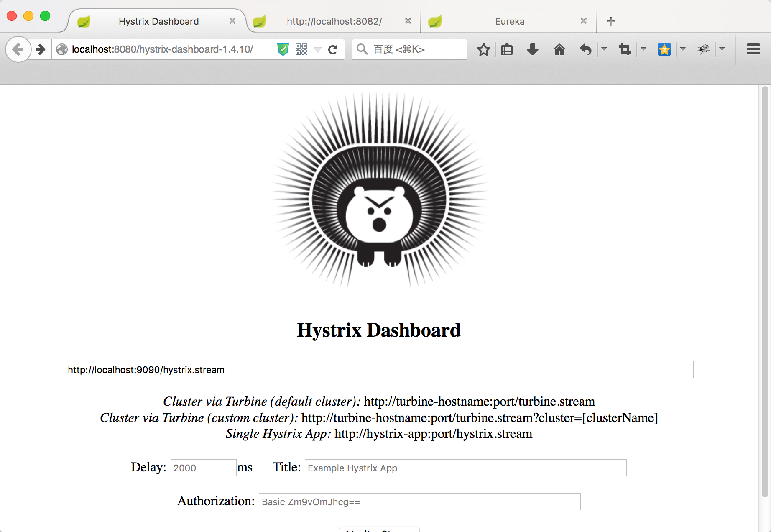Switch to the Hystrix Dashboard tab
Image resolution: width=771 pixels, height=532 pixels.
click(x=158, y=21)
